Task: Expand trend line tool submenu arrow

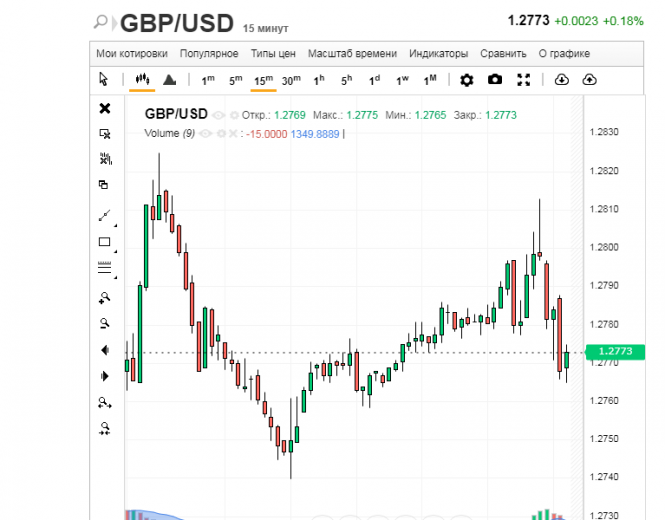Action: pos(115,225)
